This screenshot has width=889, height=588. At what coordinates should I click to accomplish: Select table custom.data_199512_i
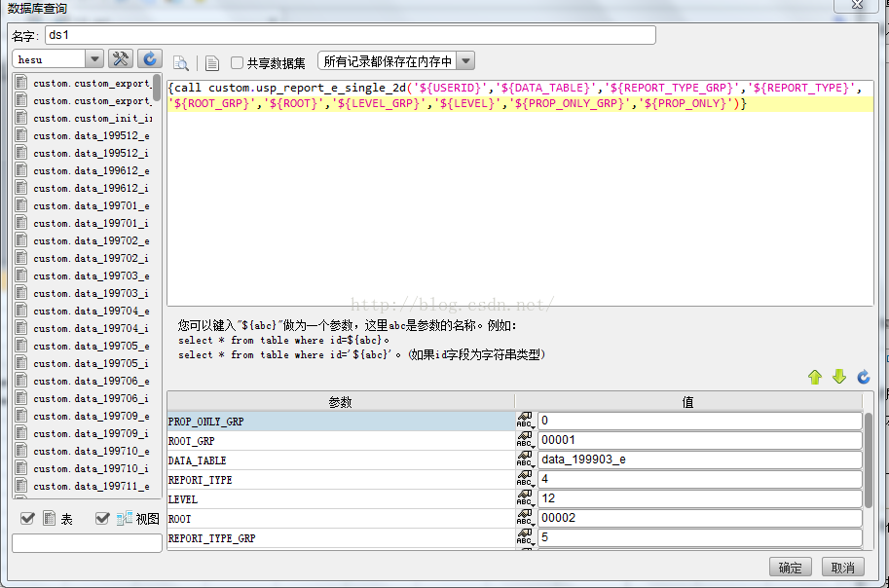pos(91,153)
